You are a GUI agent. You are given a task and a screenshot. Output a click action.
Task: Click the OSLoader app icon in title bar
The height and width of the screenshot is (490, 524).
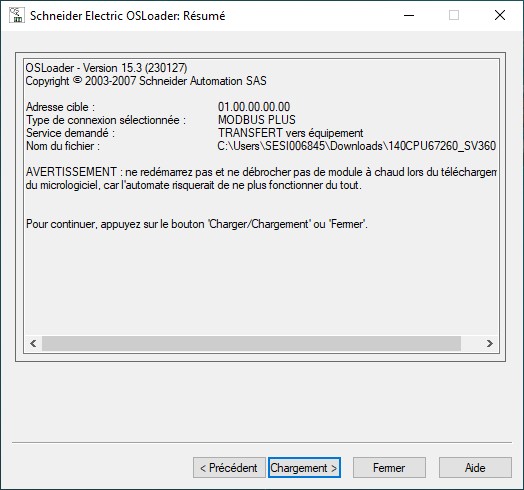coord(16,15)
